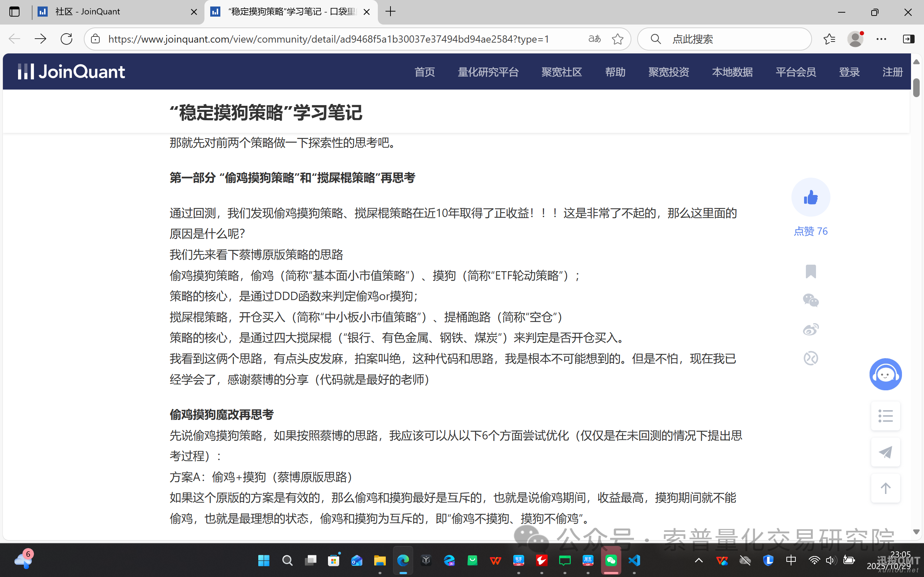The width and height of the screenshot is (924, 577).
Task: Toggle the favorites star for this page
Action: point(618,39)
